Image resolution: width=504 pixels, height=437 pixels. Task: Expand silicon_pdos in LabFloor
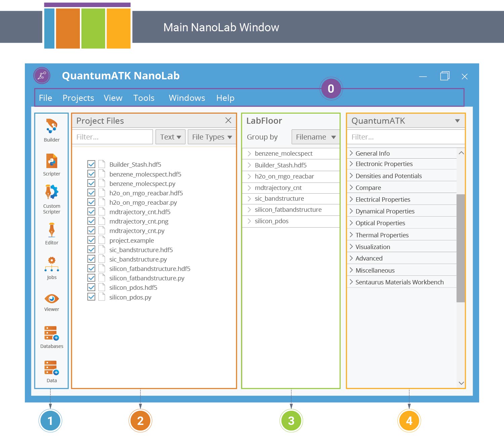[x=249, y=221]
